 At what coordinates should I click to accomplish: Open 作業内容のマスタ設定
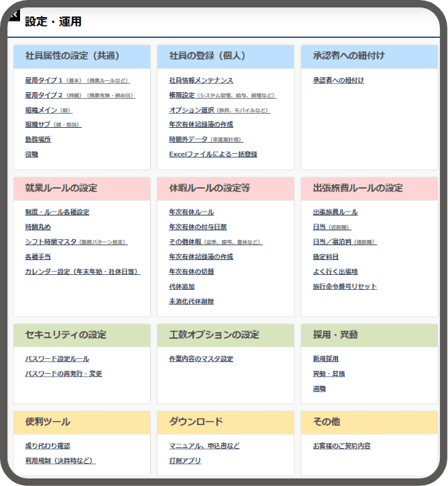(x=201, y=359)
